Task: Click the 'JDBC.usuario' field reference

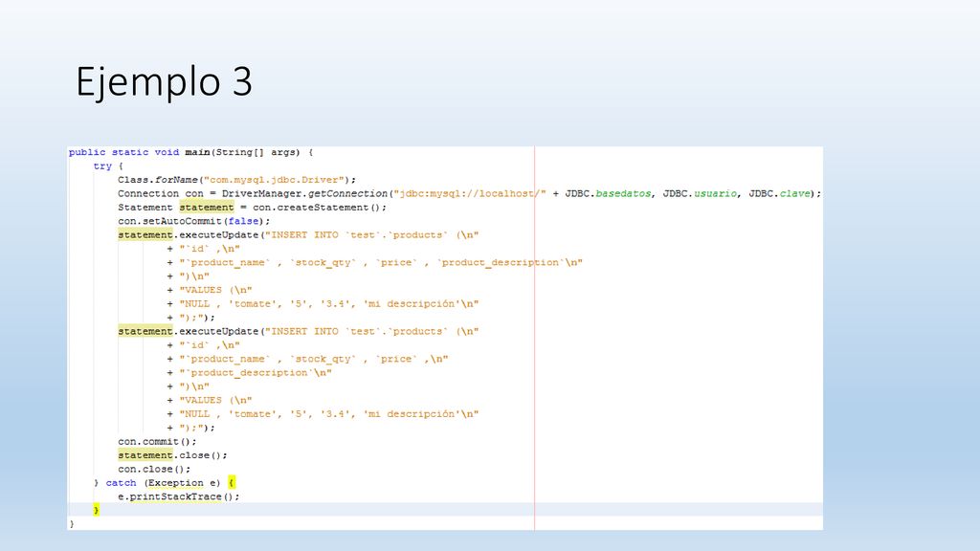Action: 700,193
